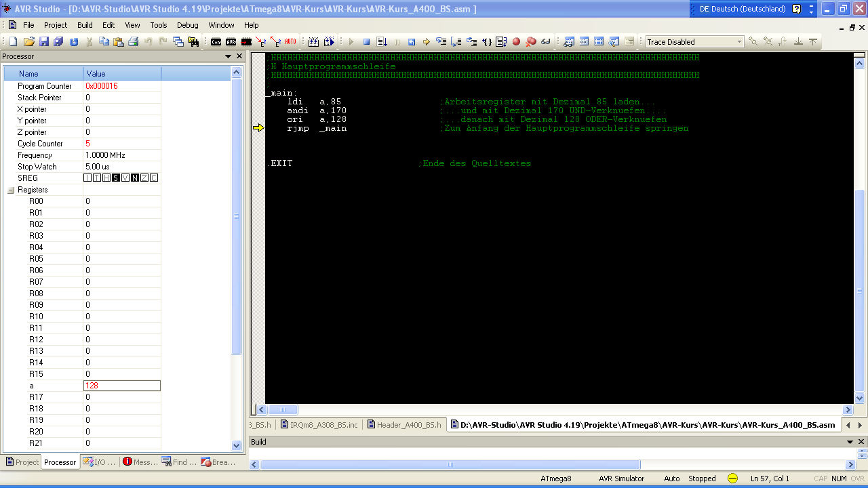The height and width of the screenshot is (488, 868).
Task: Click the Value column header
Action: [122, 73]
